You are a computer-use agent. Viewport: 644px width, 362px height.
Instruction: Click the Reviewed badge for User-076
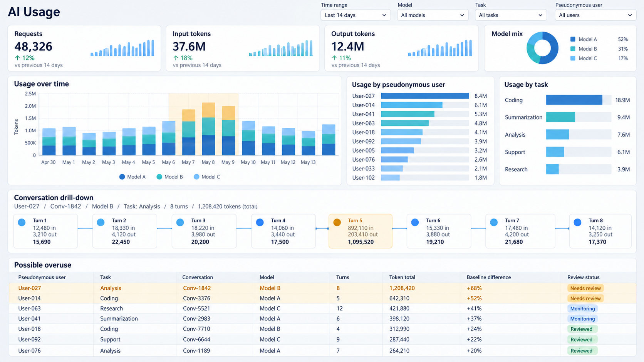point(582,350)
